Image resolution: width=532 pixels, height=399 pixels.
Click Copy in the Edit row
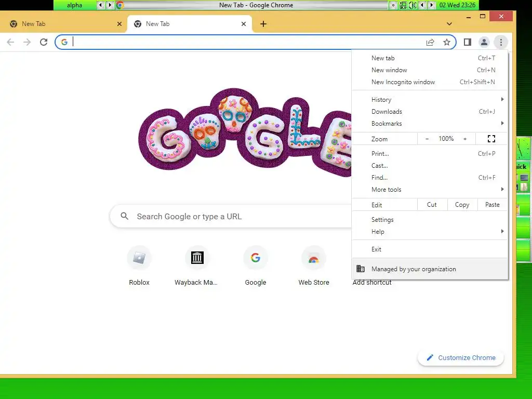coord(462,205)
